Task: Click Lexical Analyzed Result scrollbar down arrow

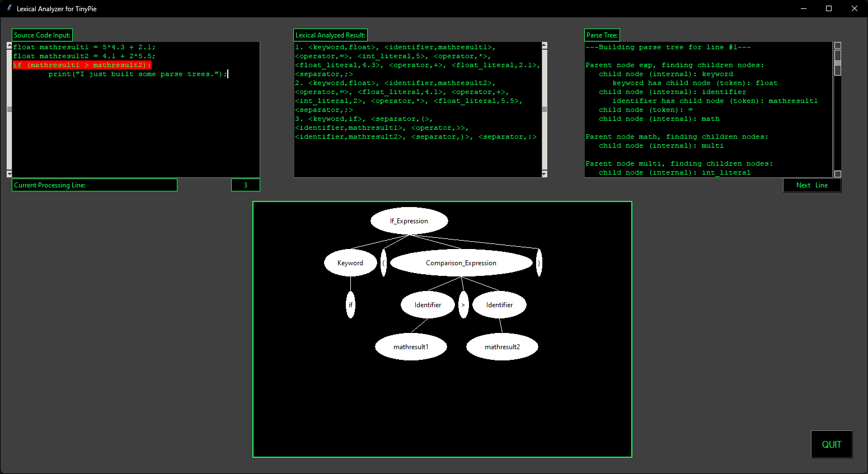Action: tap(545, 174)
